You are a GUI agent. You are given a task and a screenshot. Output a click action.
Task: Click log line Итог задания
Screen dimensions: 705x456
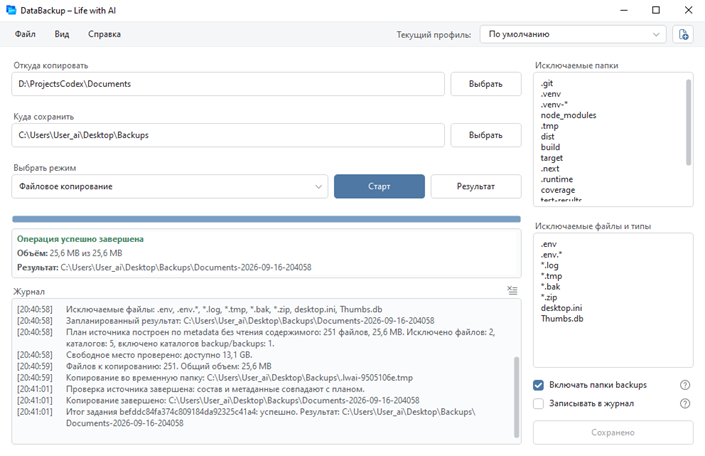click(271, 417)
